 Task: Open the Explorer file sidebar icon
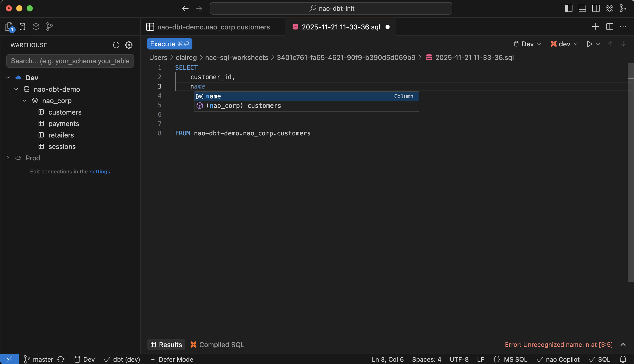pos(9,26)
